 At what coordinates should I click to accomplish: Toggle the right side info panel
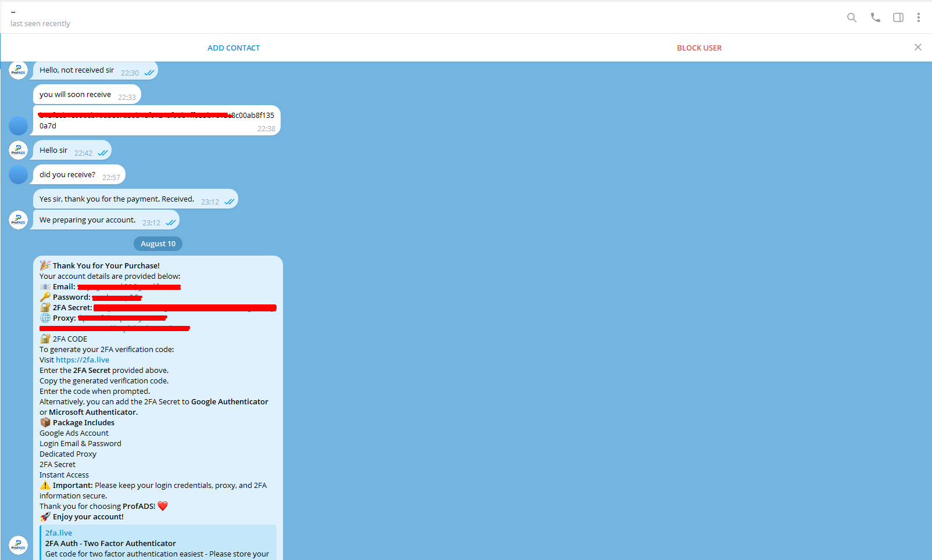(x=898, y=17)
